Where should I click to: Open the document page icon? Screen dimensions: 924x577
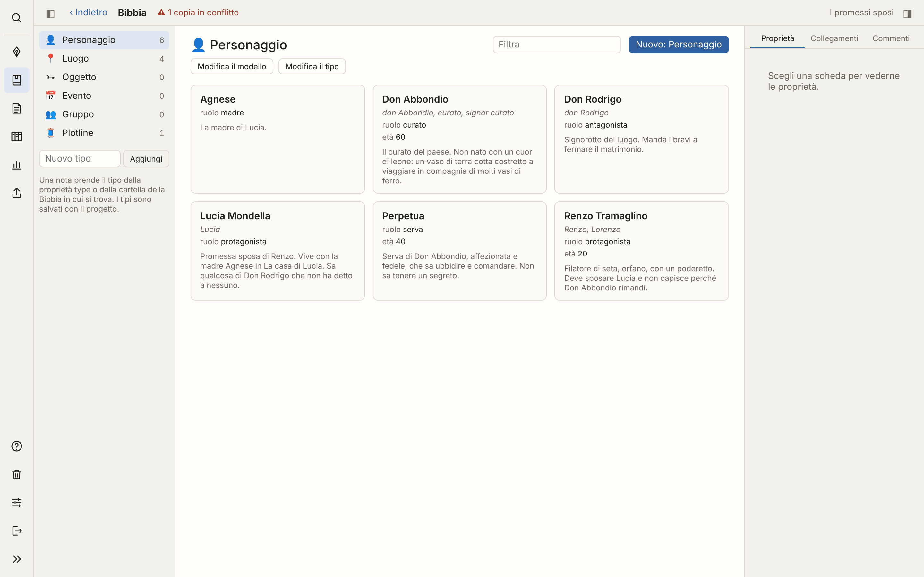coord(16,108)
